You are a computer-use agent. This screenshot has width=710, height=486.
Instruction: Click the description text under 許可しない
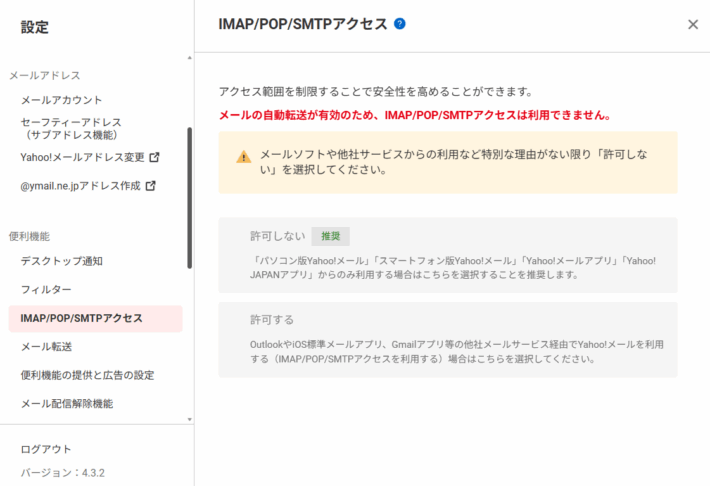(453, 268)
